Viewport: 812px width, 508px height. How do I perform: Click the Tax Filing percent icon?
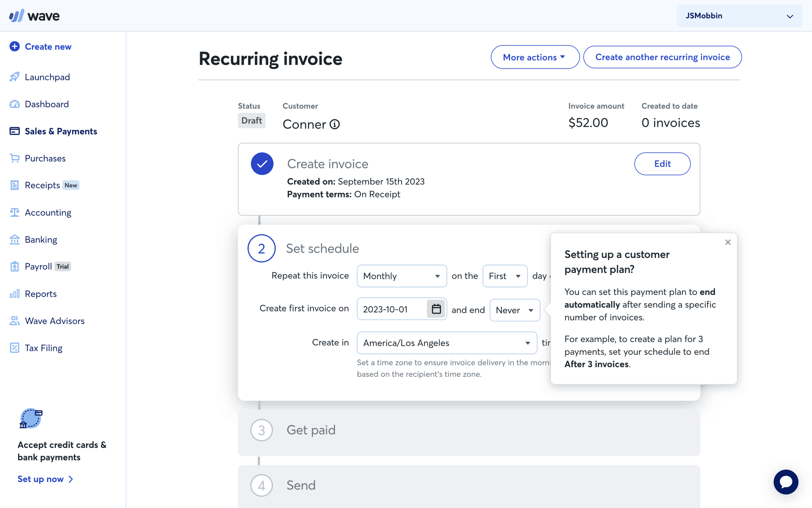coord(14,348)
